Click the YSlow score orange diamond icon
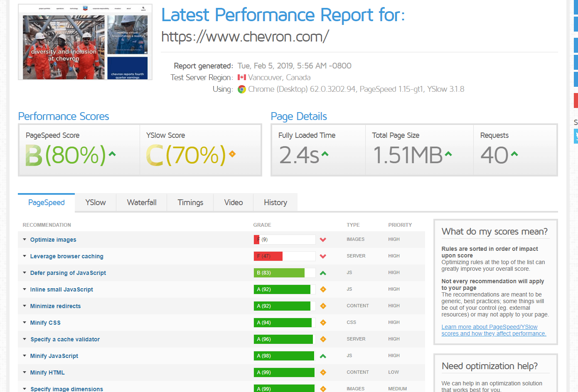578x392 pixels. 232,154
